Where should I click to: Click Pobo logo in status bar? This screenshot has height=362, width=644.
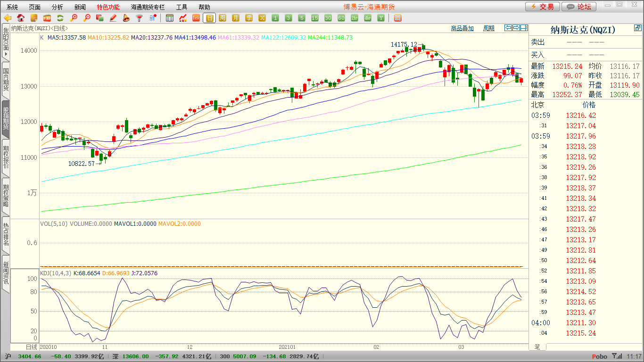point(599,357)
